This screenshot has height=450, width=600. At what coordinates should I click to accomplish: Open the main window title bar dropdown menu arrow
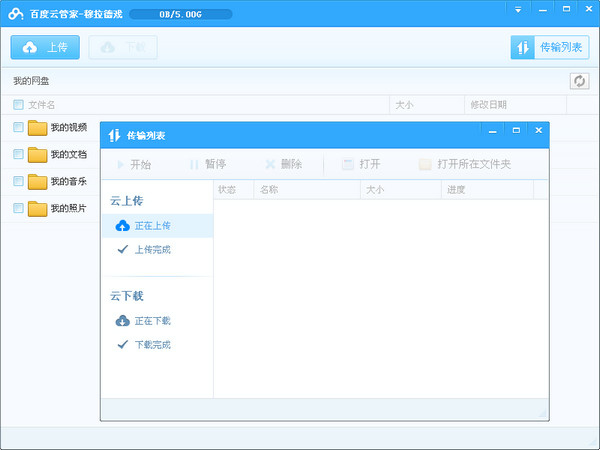pos(518,10)
